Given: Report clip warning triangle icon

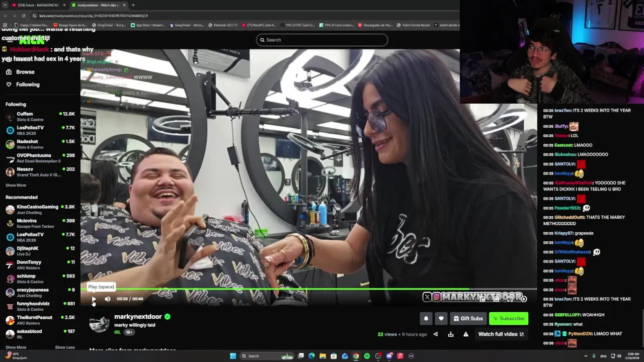Looking at the screenshot, I should (x=466, y=334).
